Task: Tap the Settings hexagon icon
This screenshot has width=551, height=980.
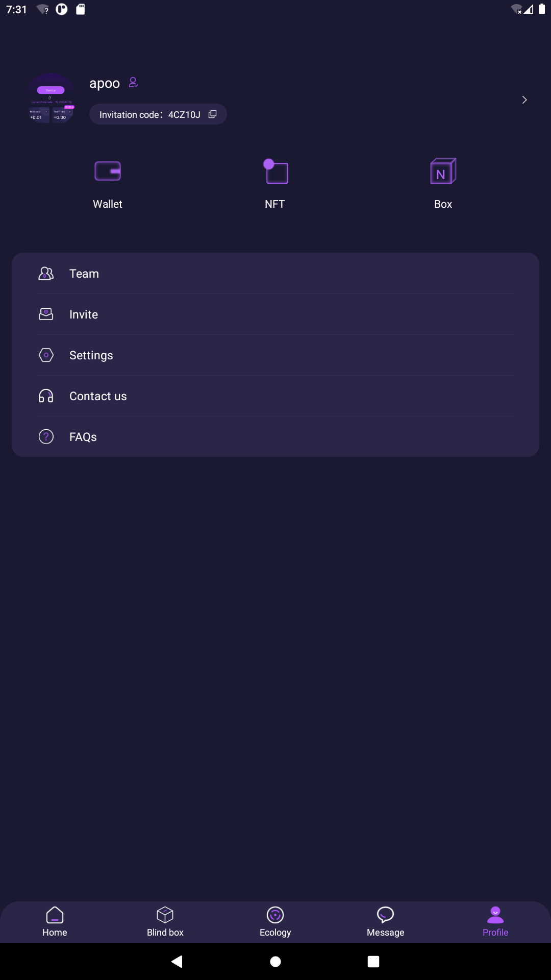Action: [46, 355]
